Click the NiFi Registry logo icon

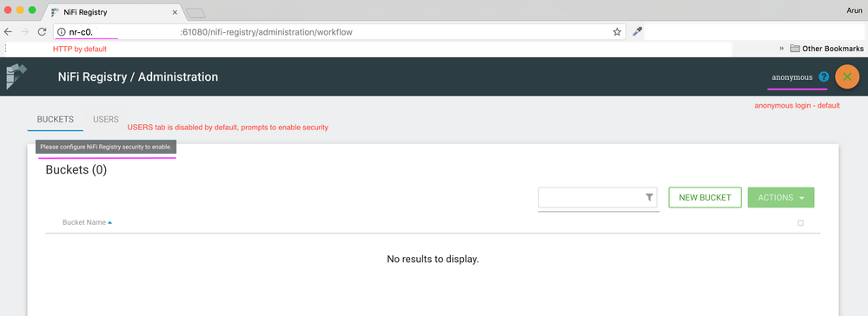[x=17, y=76]
